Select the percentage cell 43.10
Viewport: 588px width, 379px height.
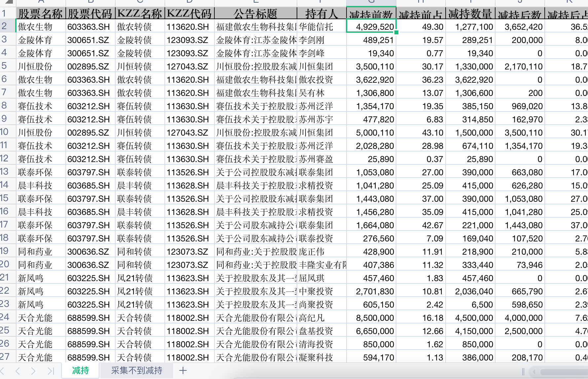pos(421,132)
